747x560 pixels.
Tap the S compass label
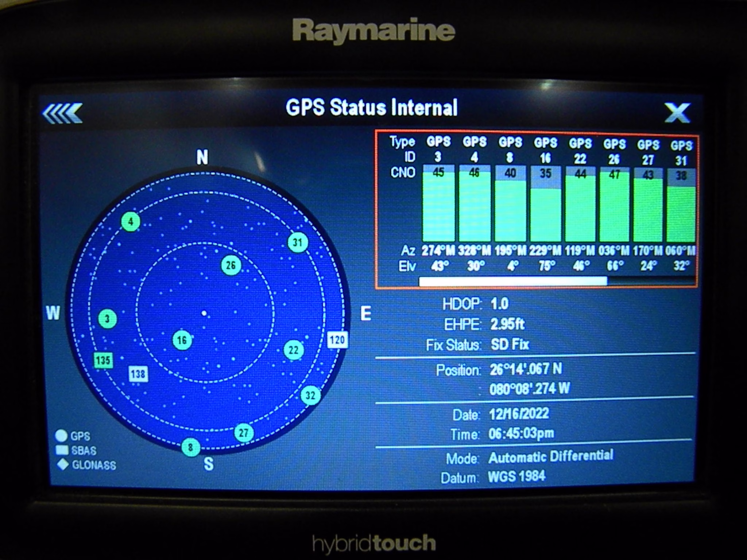(209, 464)
